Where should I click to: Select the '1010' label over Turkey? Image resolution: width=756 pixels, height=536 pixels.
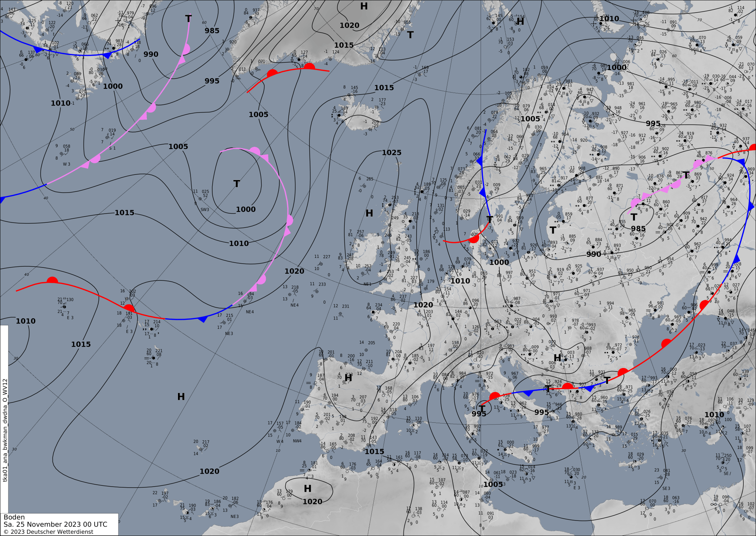click(x=714, y=415)
